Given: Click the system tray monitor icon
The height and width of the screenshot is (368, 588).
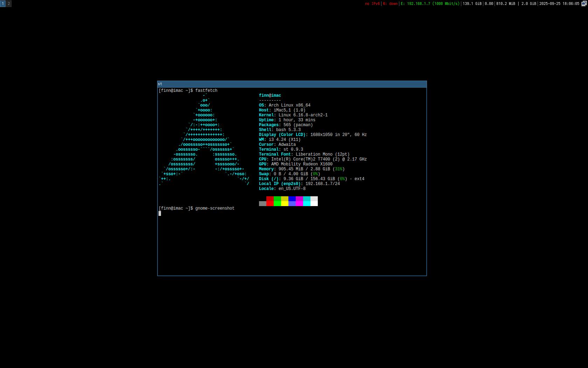Looking at the screenshot, I should click(584, 4).
